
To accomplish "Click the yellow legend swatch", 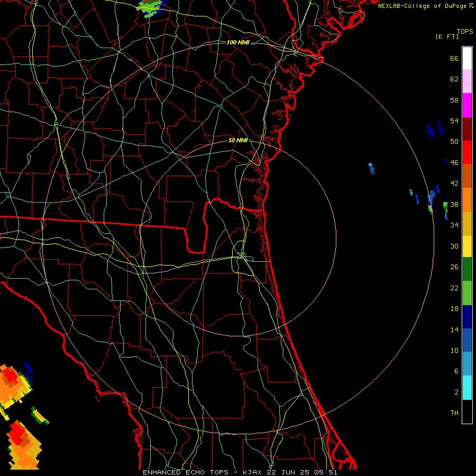I will pyautogui.click(x=467, y=246).
